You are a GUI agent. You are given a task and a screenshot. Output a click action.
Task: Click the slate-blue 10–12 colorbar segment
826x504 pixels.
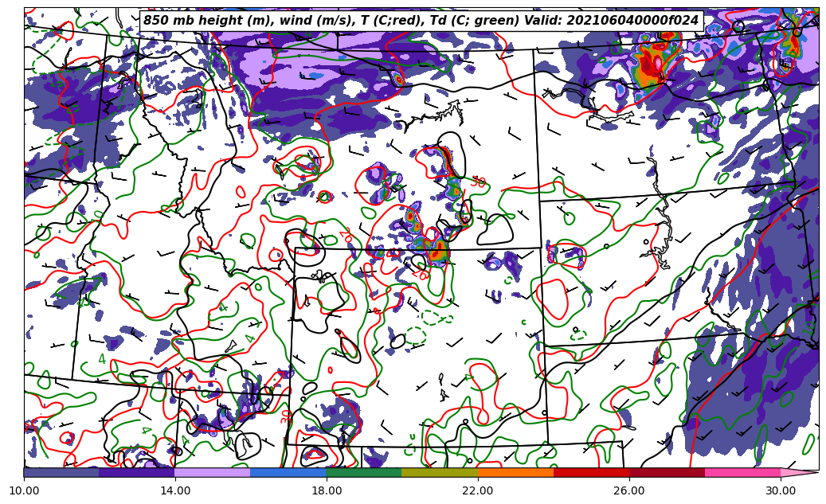pyautogui.click(x=61, y=472)
